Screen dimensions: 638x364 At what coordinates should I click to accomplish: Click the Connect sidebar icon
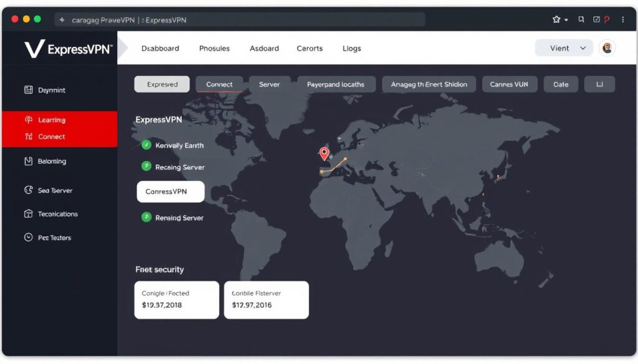29,136
